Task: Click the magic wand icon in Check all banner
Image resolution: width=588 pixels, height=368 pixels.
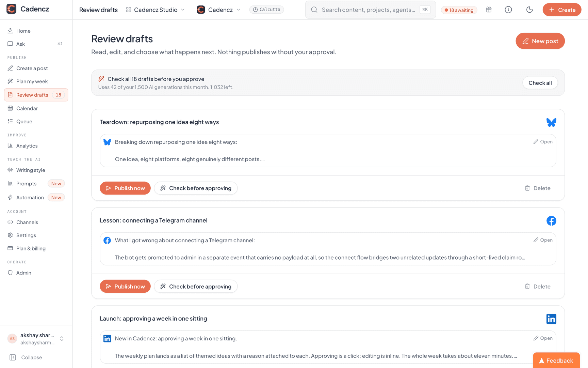Action: 101,79
